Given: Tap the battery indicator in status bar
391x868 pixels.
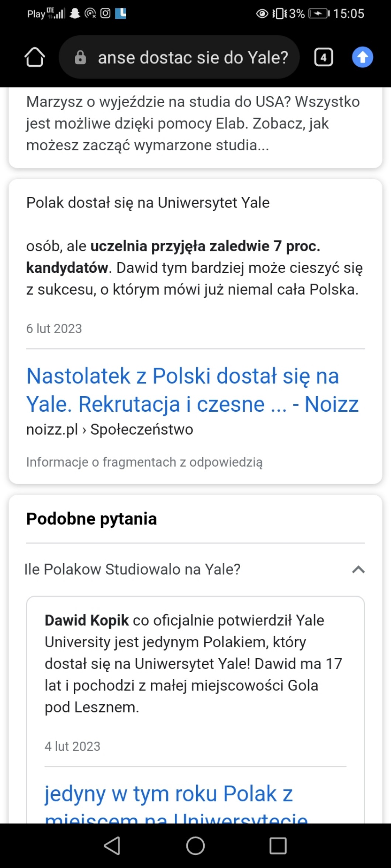Looking at the screenshot, I should [318, 14].
